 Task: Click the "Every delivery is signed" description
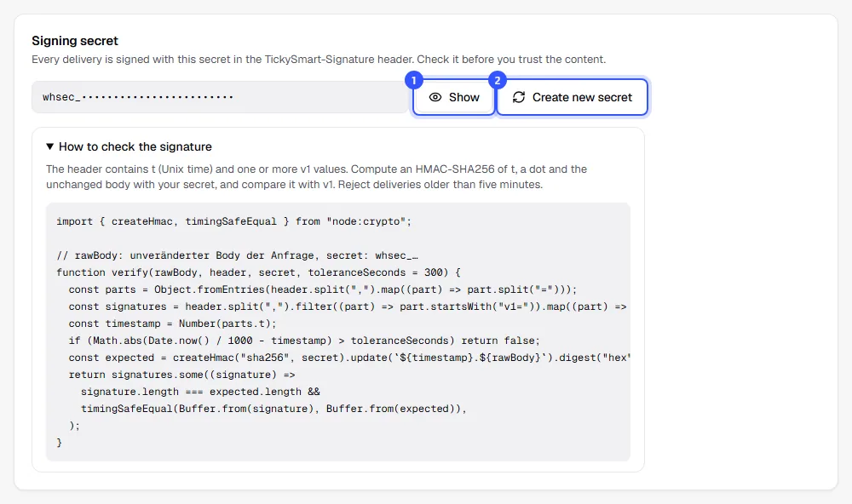click(x=319, y=60)
